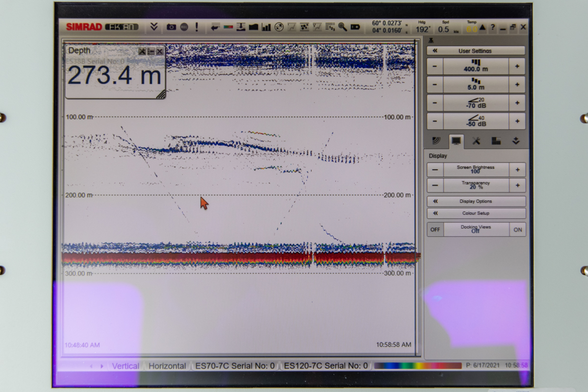Click the second line-graph info pane icon
Image resolution: width=588 pixels, height=392 pixels.
click(x=317, y=27)
